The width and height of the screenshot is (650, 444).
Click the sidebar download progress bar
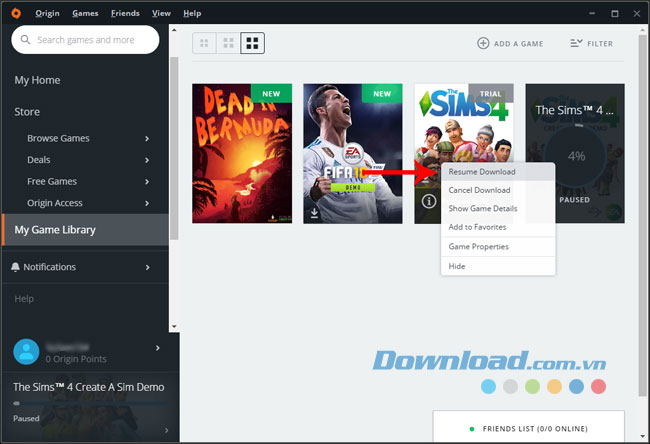point(90,403)
